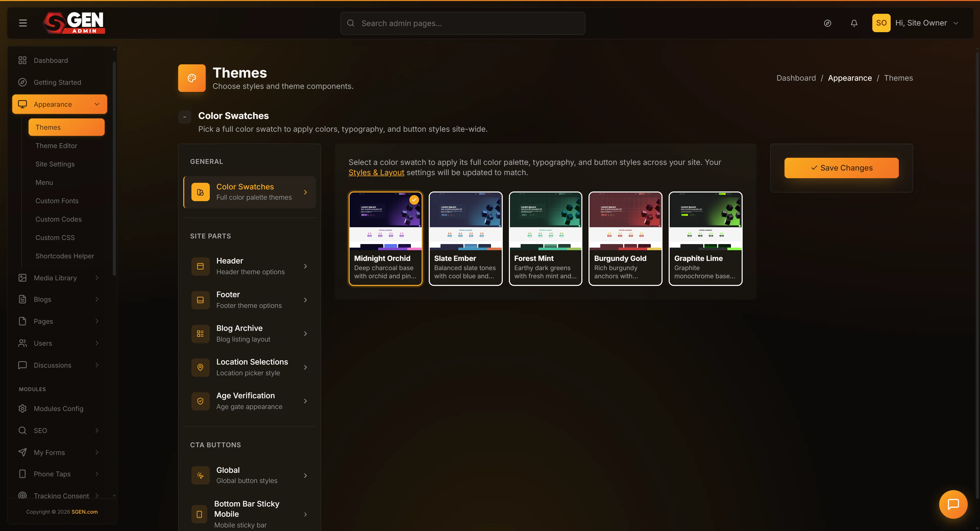
Task: Select the Menu sidebar item
Action: click(x=44, y=182)
